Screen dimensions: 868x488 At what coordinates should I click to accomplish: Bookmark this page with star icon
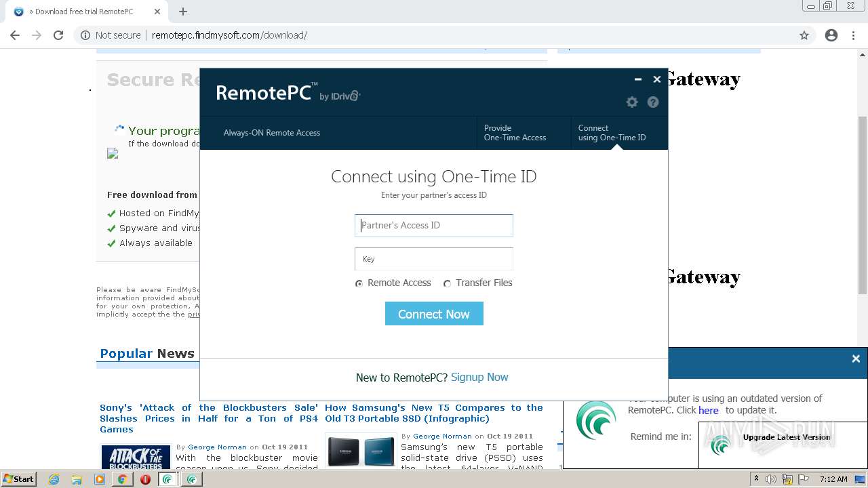[x=804, y=35]
